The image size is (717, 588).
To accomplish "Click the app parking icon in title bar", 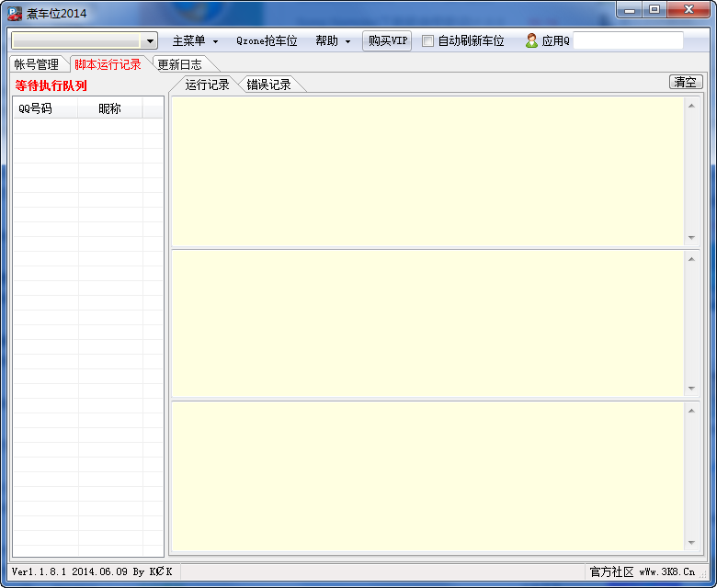I will [x=15, y=13].
